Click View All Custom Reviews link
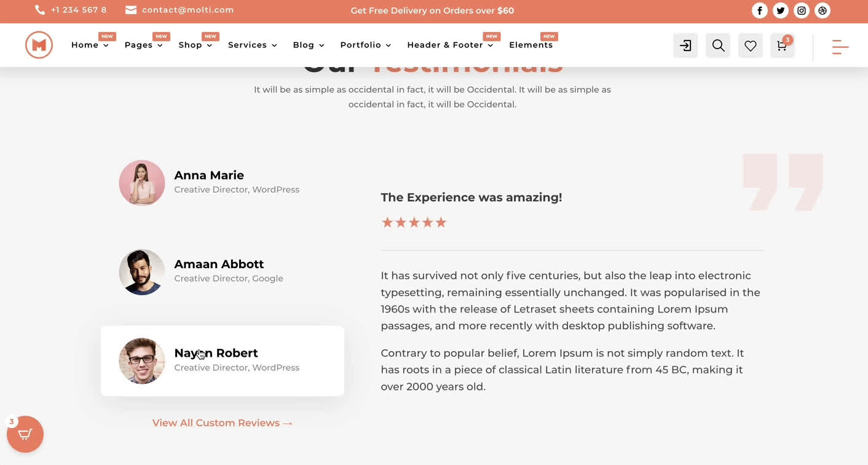Image resolution: width=868 pixels, height=465 pixels. [223, 423]
